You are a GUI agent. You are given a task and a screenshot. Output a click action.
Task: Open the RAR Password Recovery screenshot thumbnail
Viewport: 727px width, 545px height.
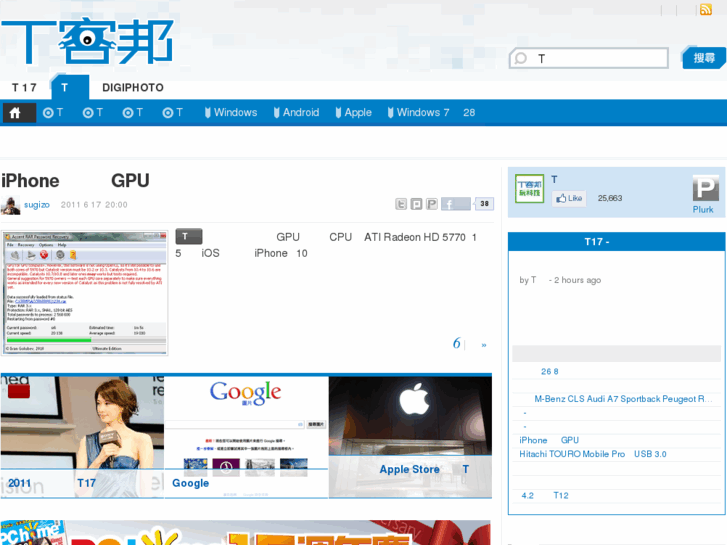pyautogui.click(x=84, y=293)
